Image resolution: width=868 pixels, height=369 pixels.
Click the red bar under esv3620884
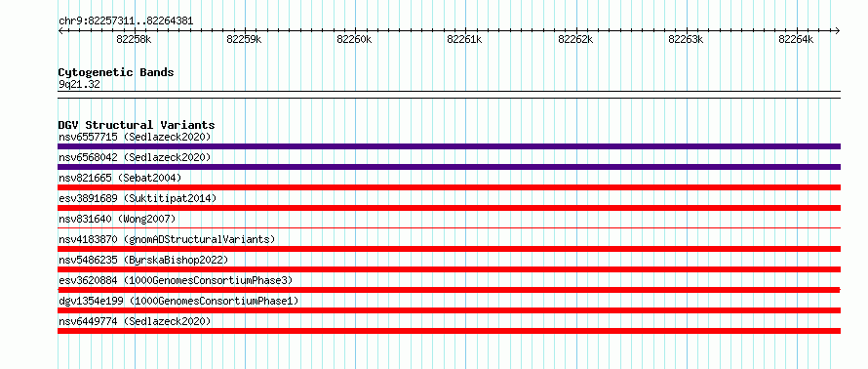click(449, 290)
